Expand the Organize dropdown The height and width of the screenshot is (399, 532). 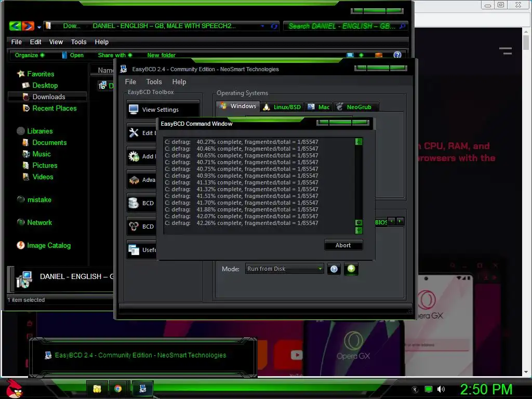pos(30,55)
